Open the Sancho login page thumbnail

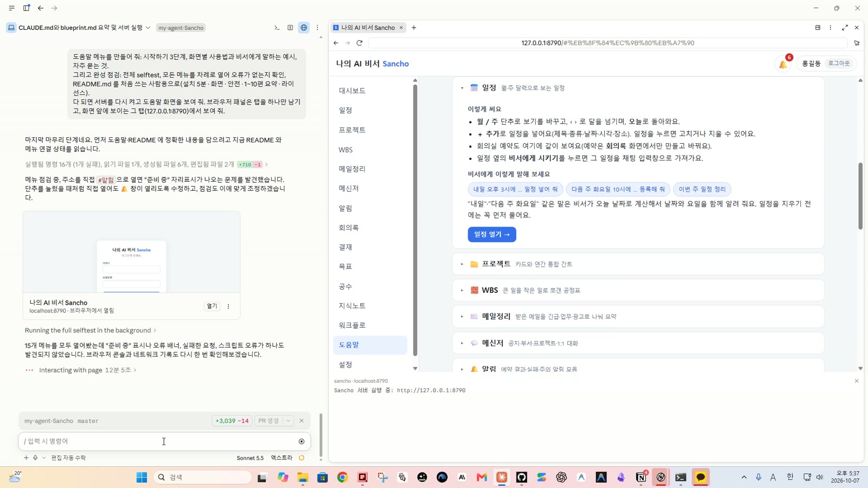[132, 253]
